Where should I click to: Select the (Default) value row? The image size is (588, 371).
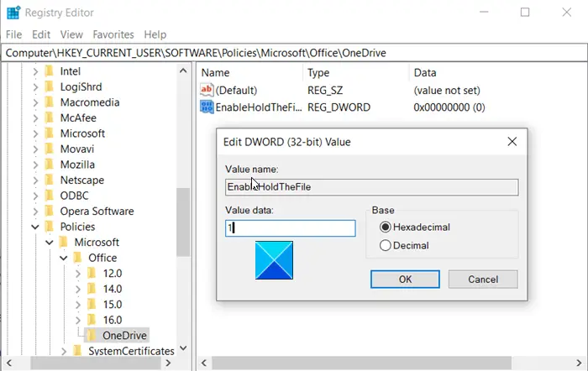pyautogui.click(x=229, y=90)
